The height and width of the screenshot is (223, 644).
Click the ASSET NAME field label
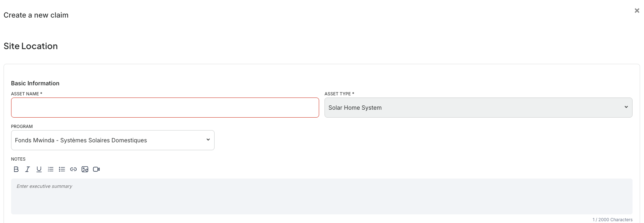27,94
